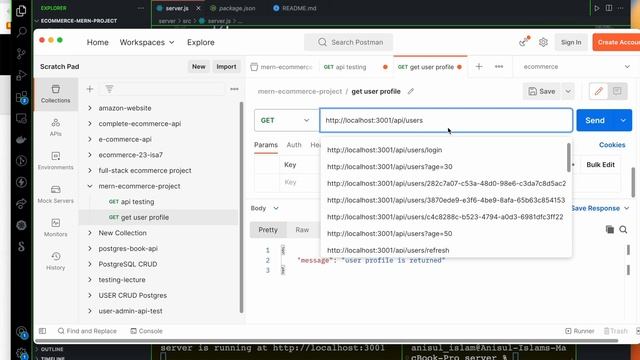
Task: Click the Search Postman field
Action: (349, 42)
